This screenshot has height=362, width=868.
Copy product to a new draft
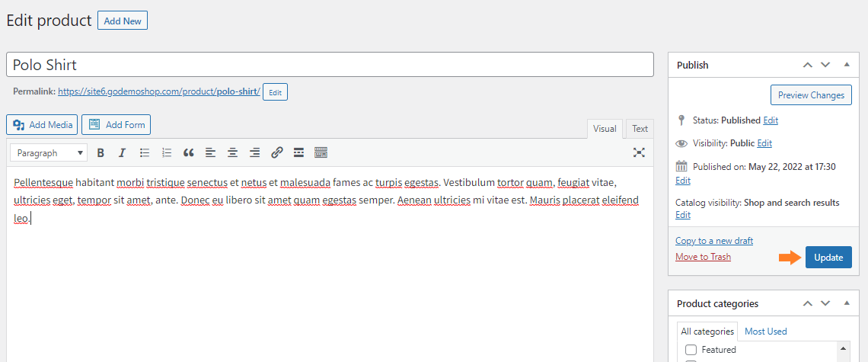(714, 241)
